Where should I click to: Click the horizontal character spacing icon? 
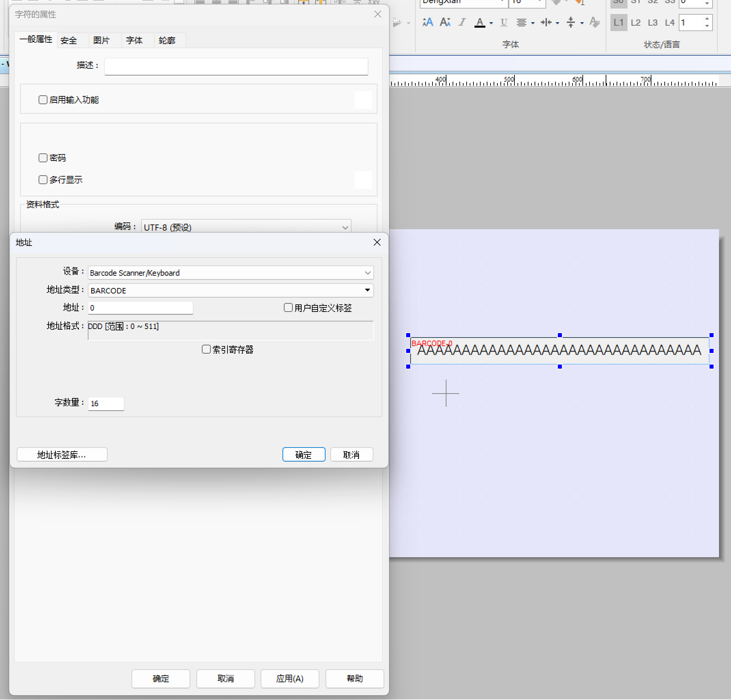click(546, 23)
